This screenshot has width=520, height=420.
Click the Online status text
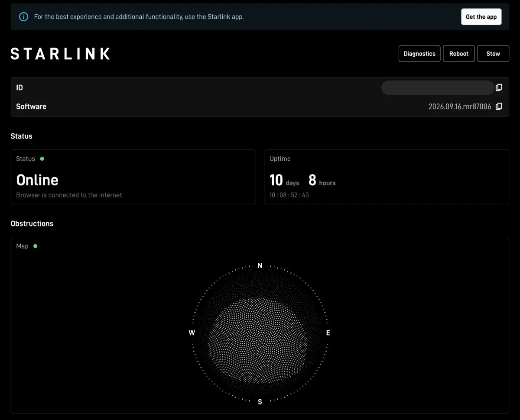pos(37,180)
